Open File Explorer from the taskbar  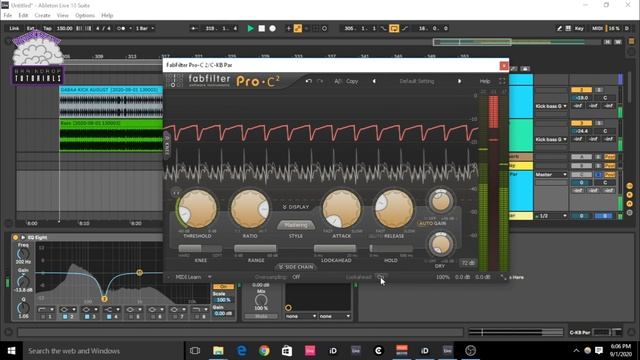218,351
